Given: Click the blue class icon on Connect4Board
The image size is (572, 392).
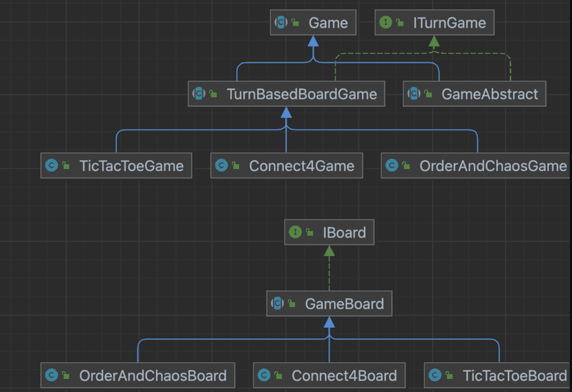Looking at the screenshot, I should (x=263, y=375).
